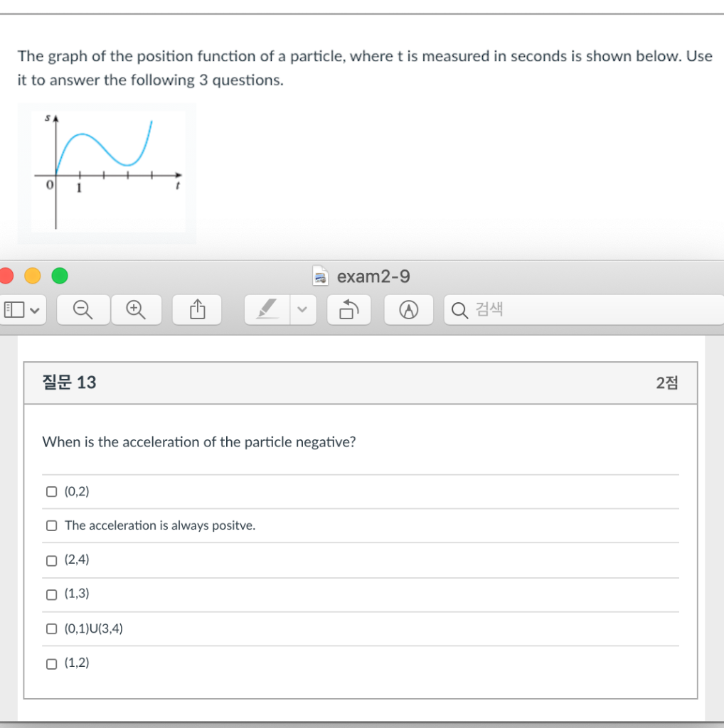Zoom out of the PDF document
This screenshot has height=728, width=724.
tap(82, 309)
